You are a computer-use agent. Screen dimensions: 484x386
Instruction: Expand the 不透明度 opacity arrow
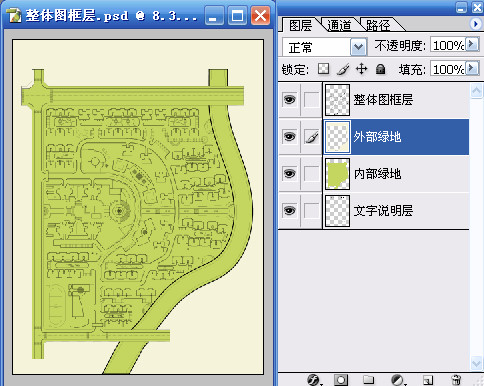tap(472, 44)
